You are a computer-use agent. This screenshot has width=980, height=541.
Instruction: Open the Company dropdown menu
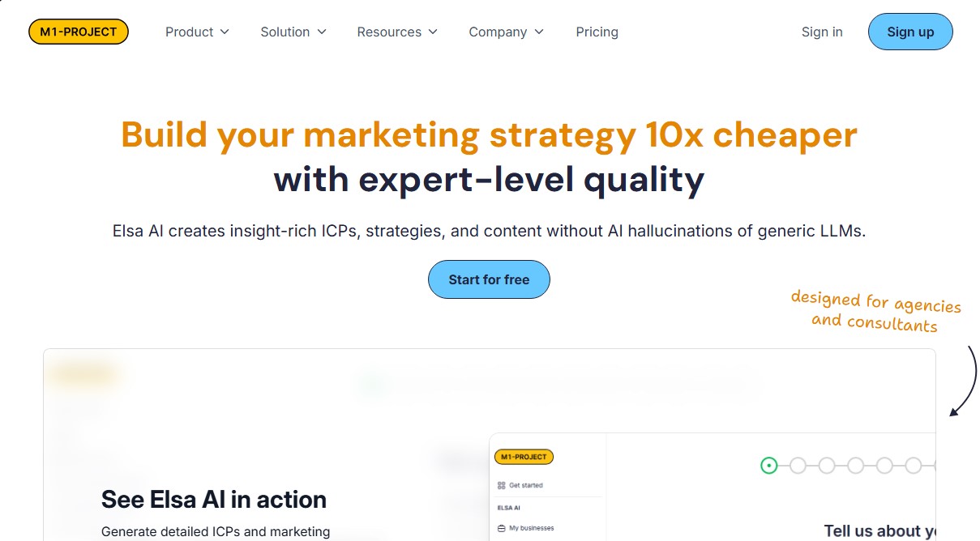507,32
